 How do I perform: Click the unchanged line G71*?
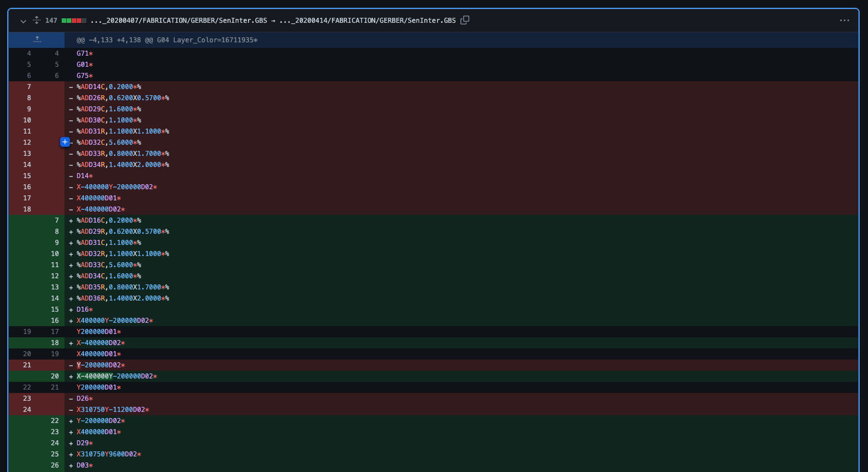[x=85, y=53]
